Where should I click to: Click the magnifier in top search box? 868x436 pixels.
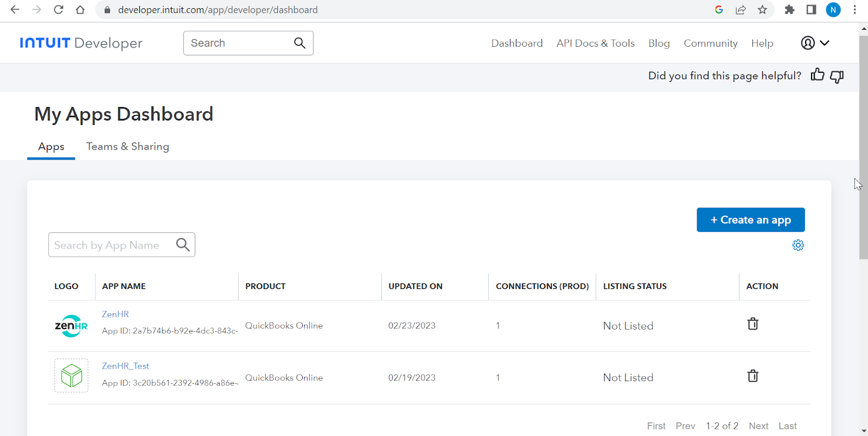pyautogui.click(x=299, y=43)
